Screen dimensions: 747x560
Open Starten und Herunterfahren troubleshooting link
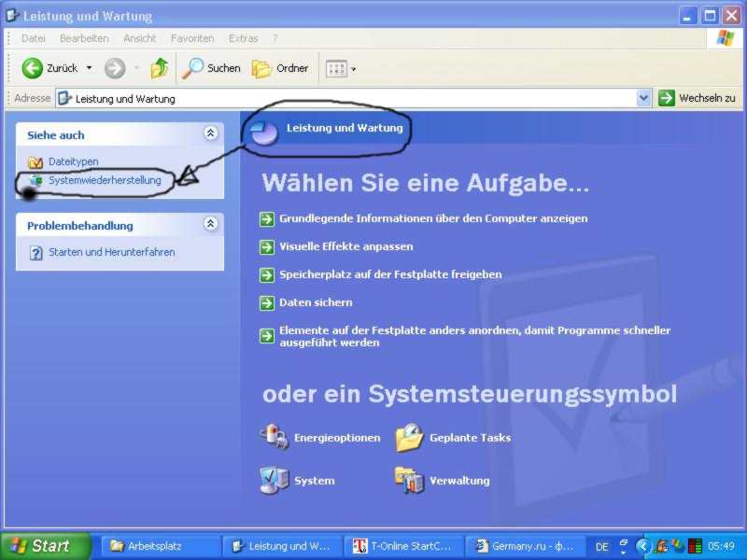(112, 252)
